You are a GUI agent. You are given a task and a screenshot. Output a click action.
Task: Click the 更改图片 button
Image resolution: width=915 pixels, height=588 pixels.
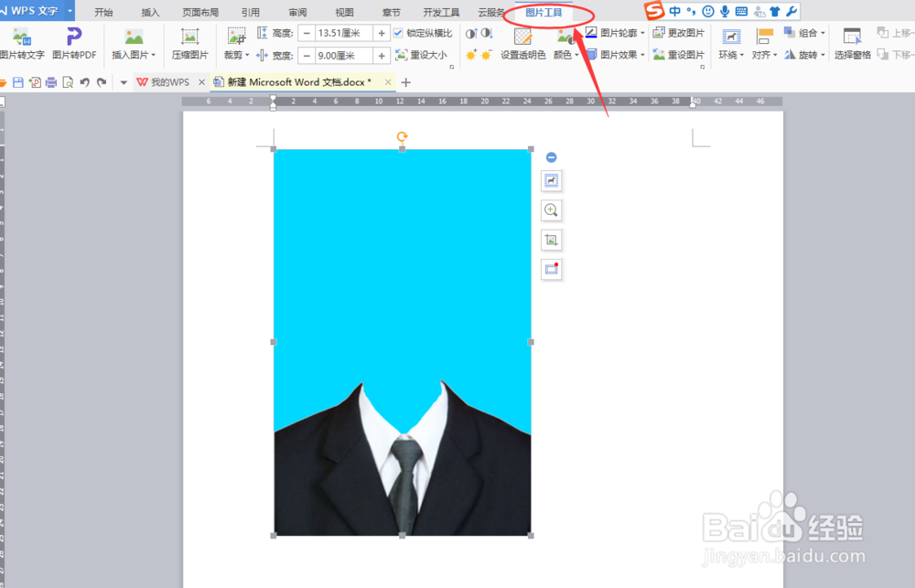click(x=679, y=33)
